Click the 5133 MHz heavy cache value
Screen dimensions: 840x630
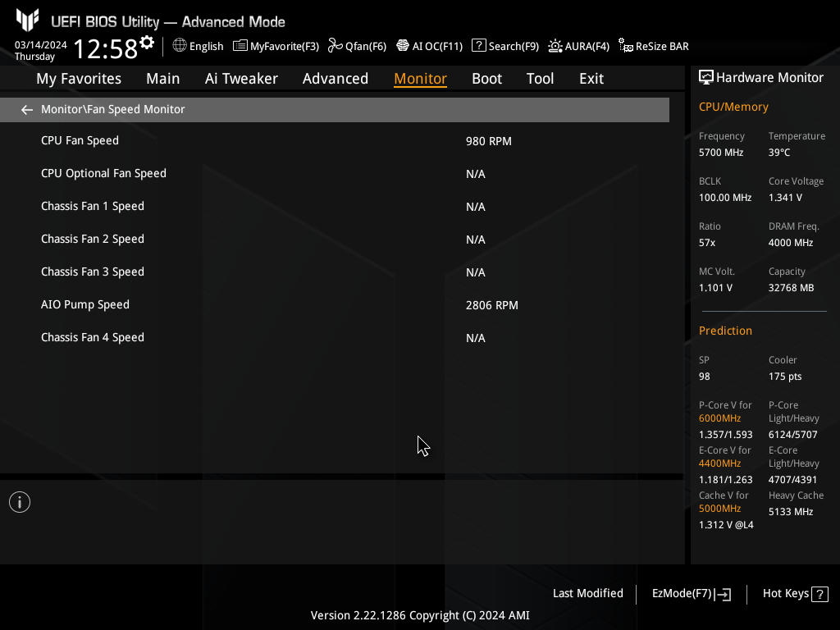(791, 512)
